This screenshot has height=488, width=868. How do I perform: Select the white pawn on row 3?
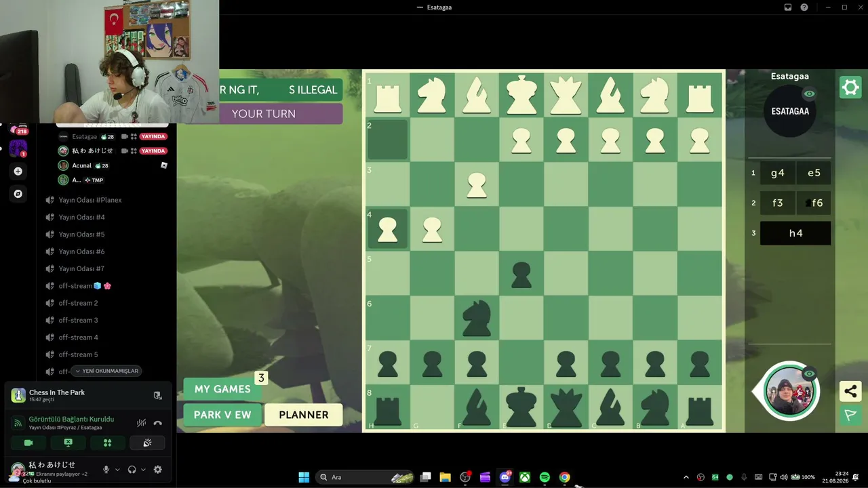pos(477,185)
